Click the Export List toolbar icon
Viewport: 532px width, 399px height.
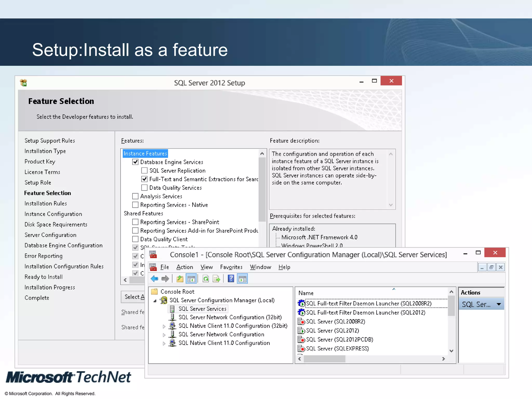216,279
